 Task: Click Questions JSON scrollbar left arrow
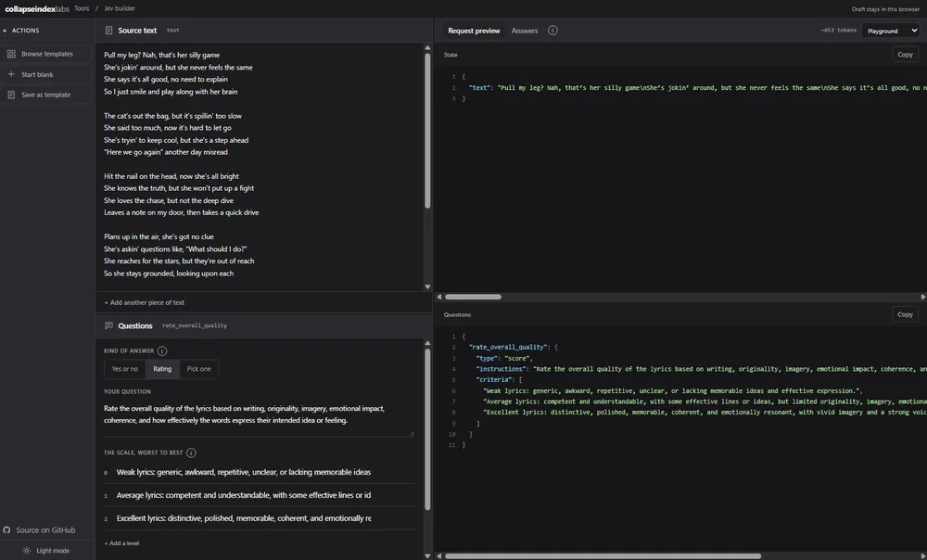coord(439,556)
